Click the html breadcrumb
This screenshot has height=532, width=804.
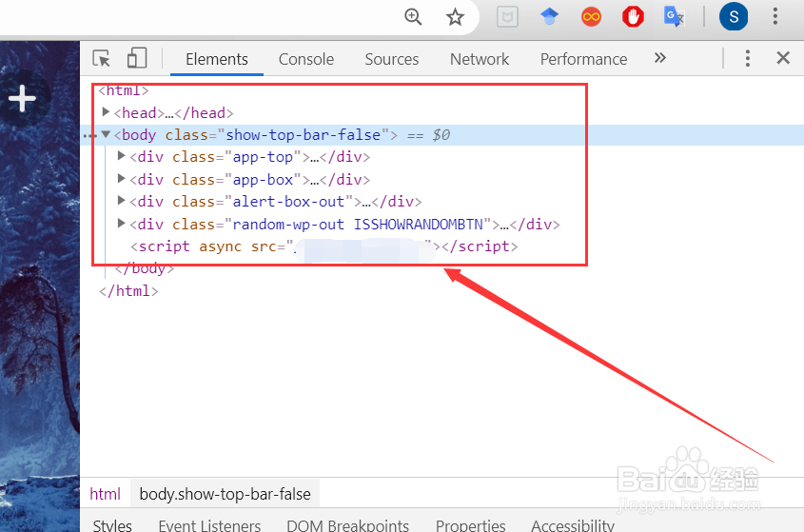(105, 494)
